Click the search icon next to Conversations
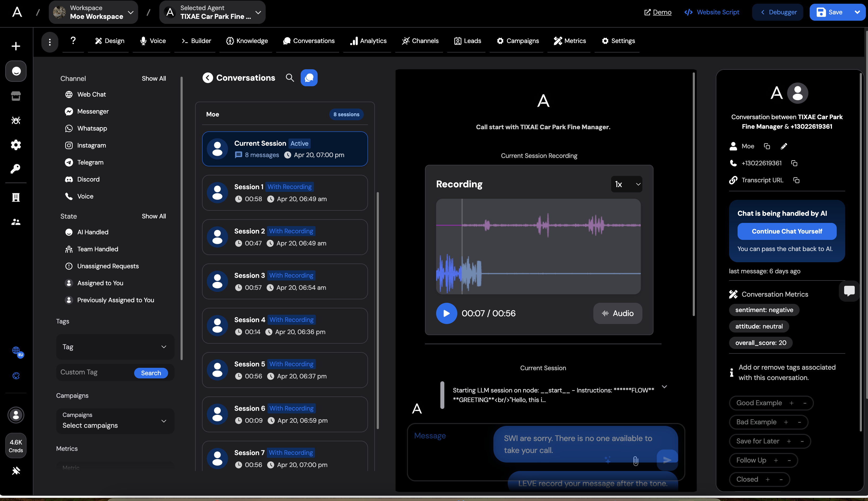The height and width of the screenshot is (501, 868). [x=290, y=78]
